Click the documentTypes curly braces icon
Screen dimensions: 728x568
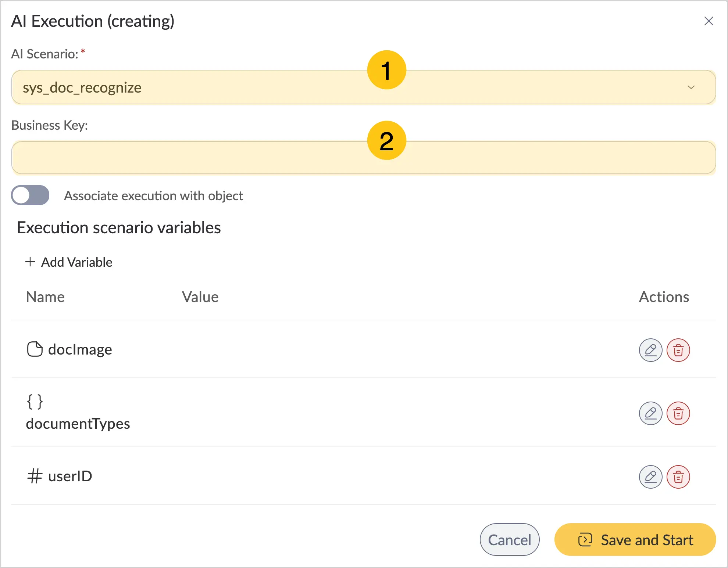point(35,402)
